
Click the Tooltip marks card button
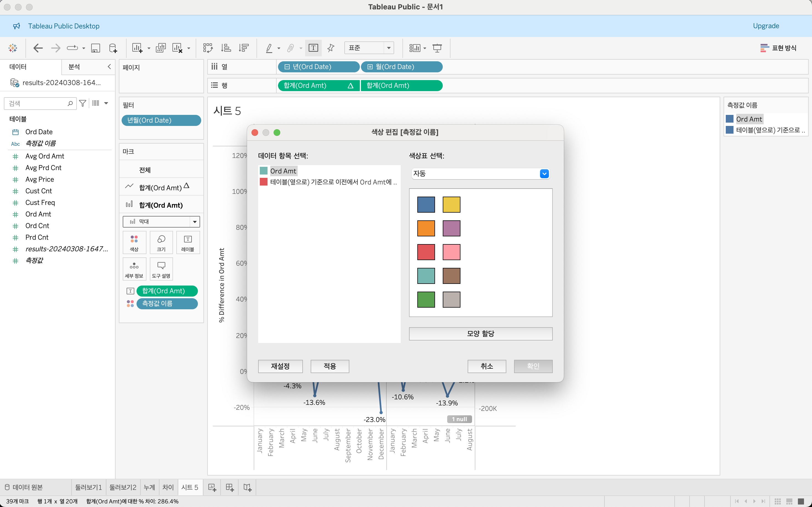coord(161,269)
